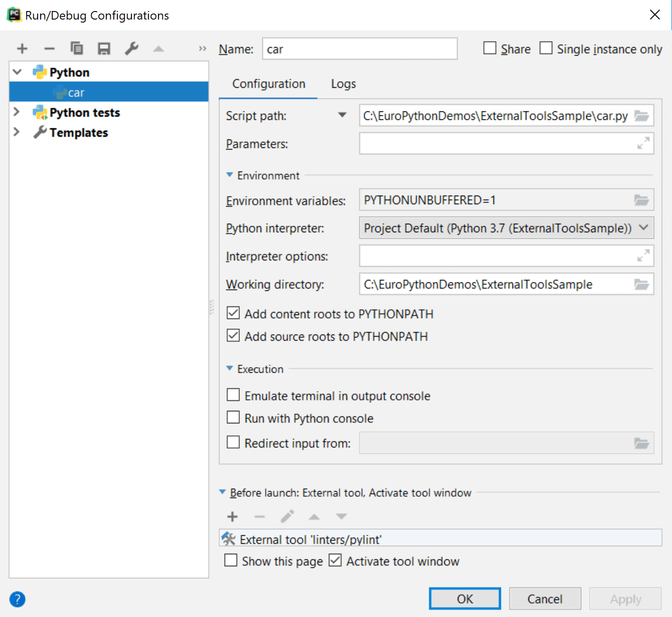This screenshot has width=672, height=617.
Task: Expand the Python tests tree node
Action: pos(17,112)
